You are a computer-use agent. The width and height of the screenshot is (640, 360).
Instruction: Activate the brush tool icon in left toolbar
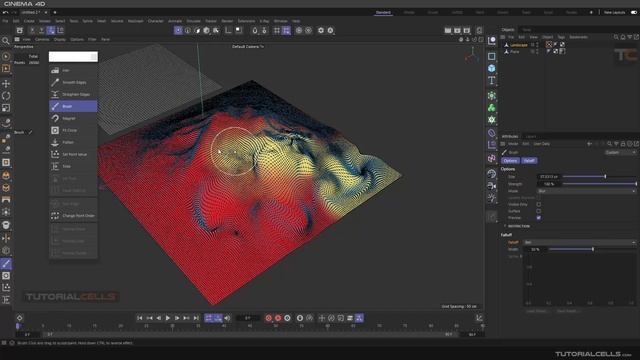point(6,264)
